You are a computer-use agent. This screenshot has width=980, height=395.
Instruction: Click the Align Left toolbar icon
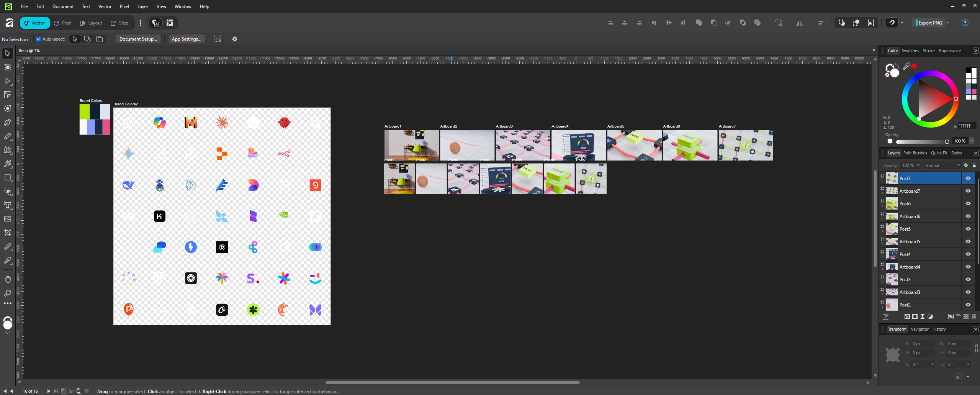click(x=610, y=23)
